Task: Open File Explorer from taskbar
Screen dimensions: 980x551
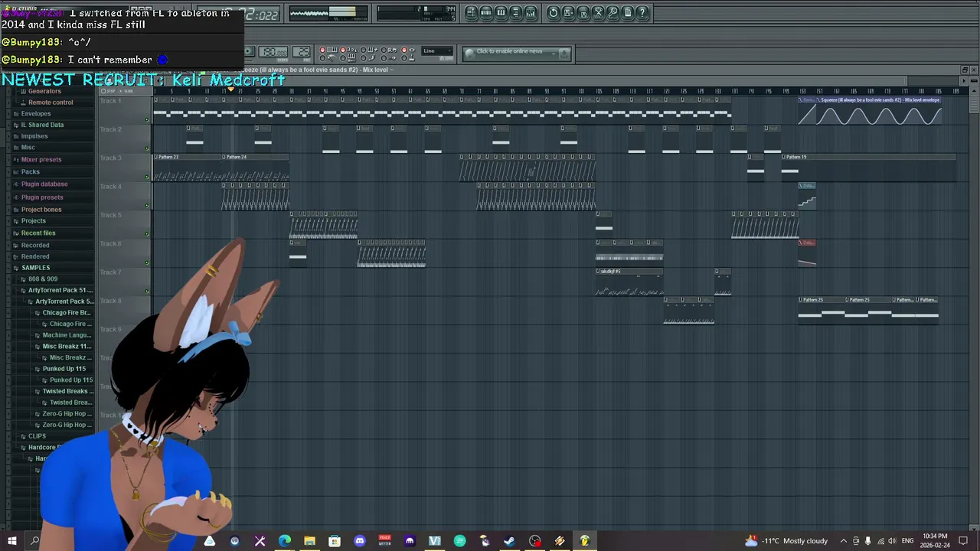Action: [x=309, y=541]
